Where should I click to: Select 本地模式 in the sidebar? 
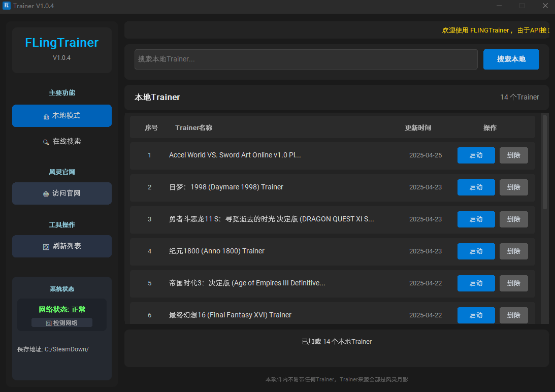tap(62, 116)
